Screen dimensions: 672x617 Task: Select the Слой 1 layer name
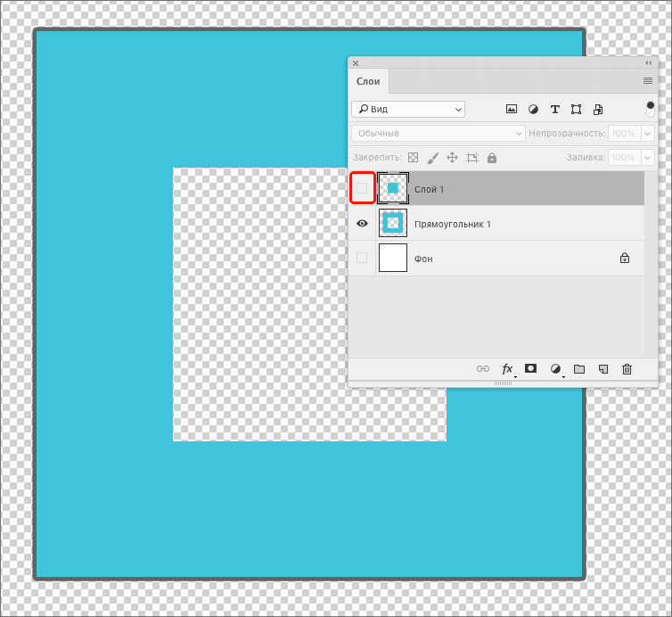(429, 189)
